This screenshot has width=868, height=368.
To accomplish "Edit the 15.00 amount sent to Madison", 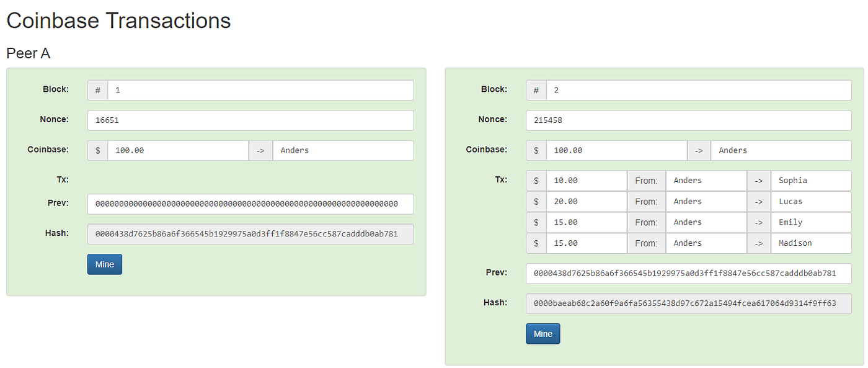I will 587,243.
